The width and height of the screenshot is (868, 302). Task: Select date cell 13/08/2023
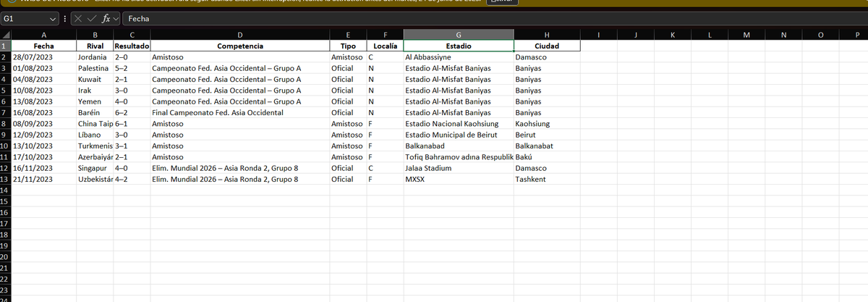pyautogui.click(x=43, y=101)
